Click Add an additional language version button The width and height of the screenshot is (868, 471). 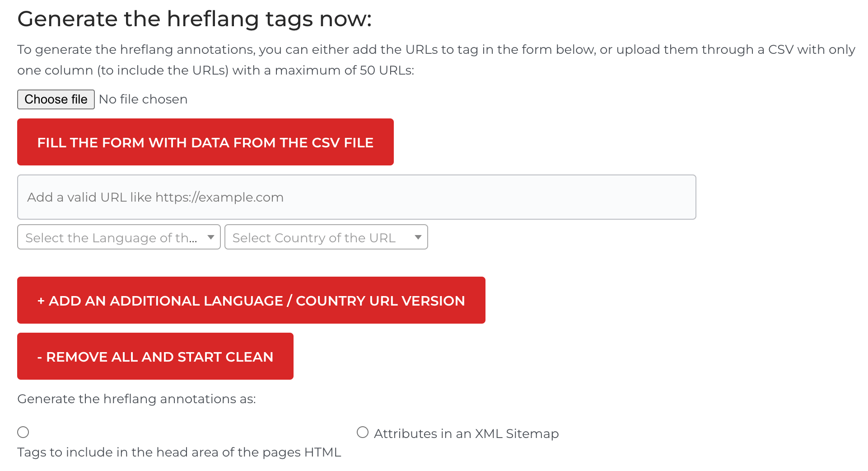[251, 300]
